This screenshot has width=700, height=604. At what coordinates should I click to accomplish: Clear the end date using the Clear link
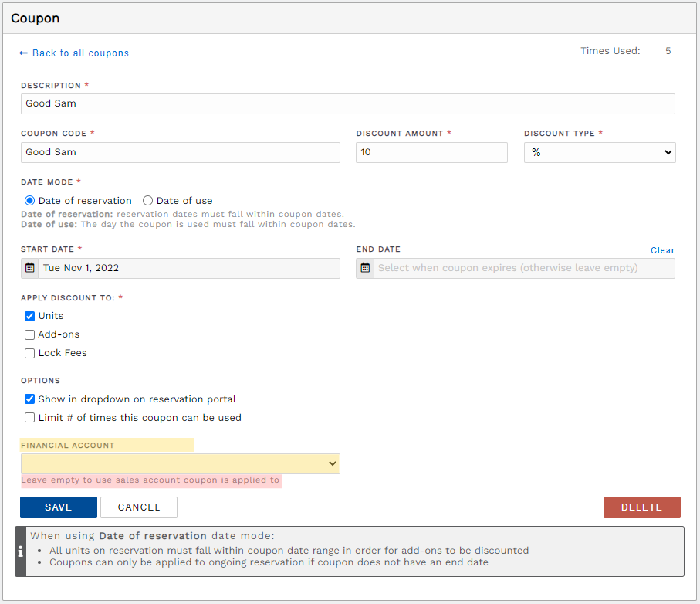click(x=662, y=250)
